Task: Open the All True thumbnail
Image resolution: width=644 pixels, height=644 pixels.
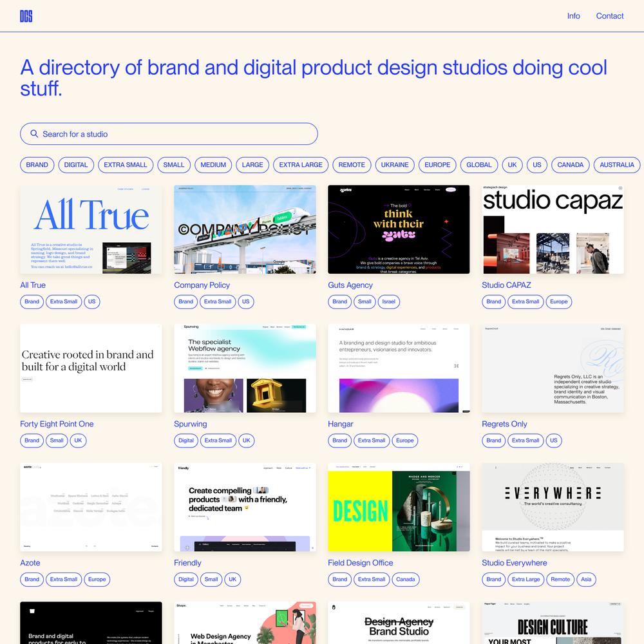Action: (x=91, y=229)
